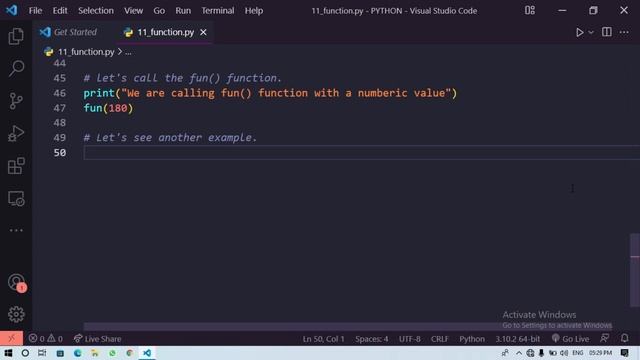Change end of line sequence CRLF

(440, 339)
